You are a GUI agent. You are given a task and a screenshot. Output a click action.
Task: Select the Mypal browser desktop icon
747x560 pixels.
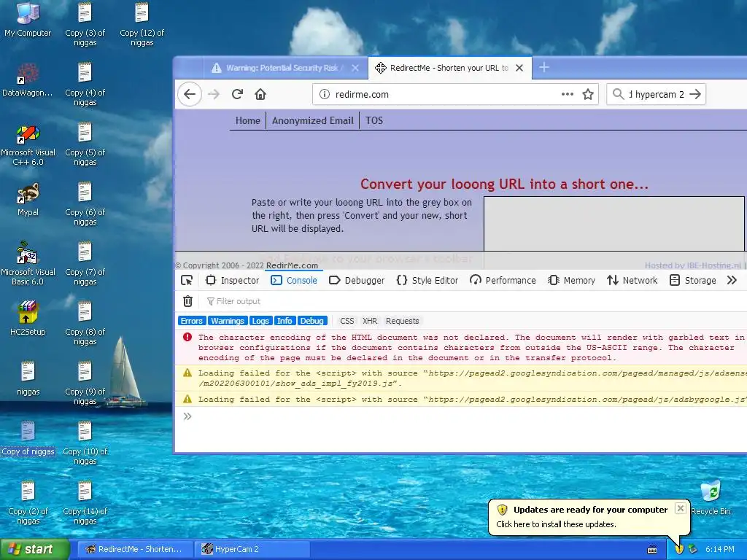pyautogui.click(x=28, y=200)
